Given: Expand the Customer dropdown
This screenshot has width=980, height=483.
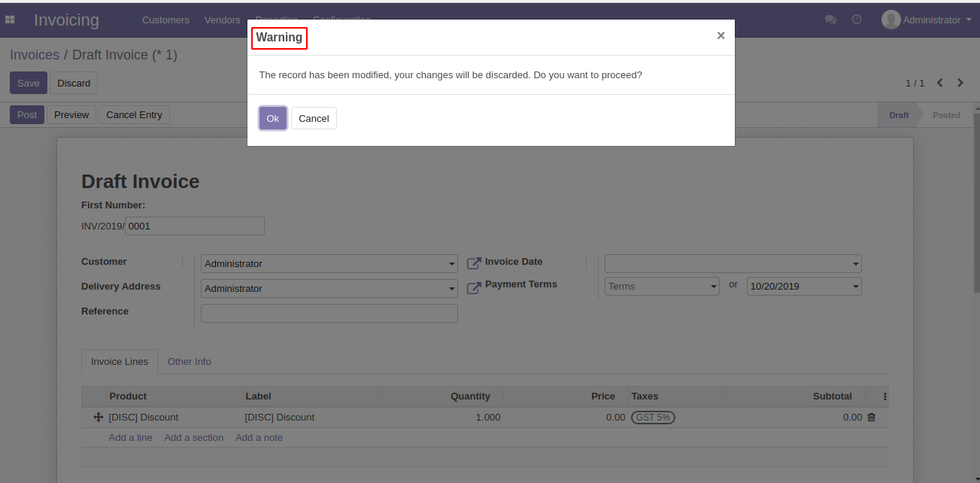Looking at the screenshot, I should 452,264.
